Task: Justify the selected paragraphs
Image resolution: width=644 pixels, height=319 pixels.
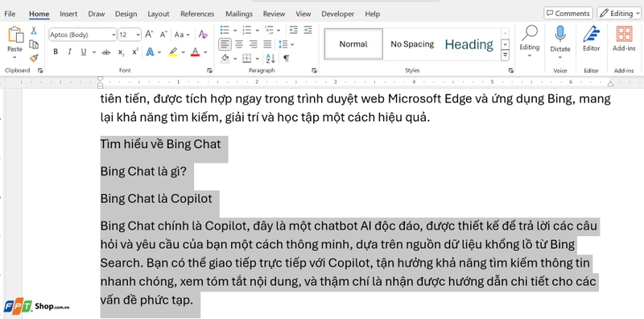Action: pyautogui.click(x=267, y=44)
